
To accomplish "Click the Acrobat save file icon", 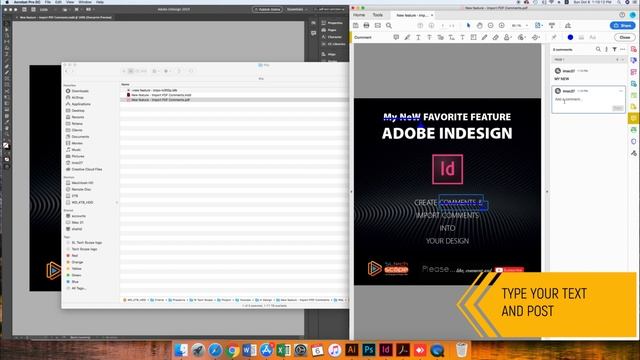I will pyautogui.click(x=356, y=25).
